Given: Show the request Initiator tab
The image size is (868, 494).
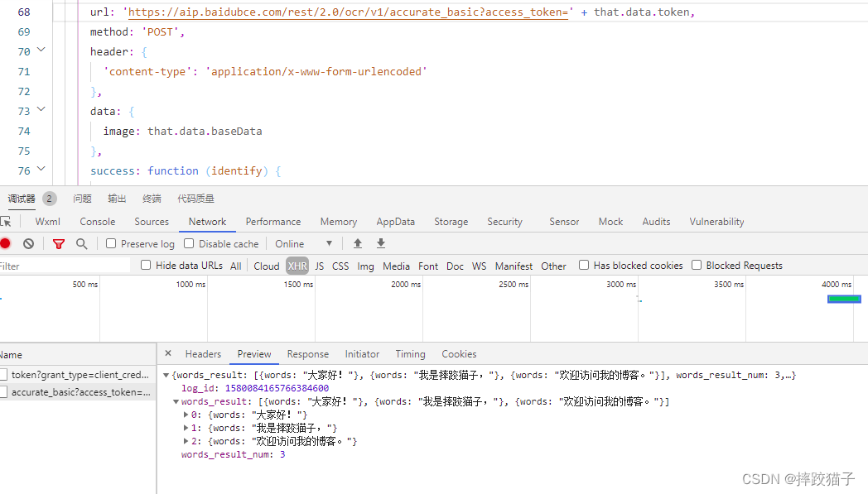Looking at the screenshot, I should click(362, 354).
